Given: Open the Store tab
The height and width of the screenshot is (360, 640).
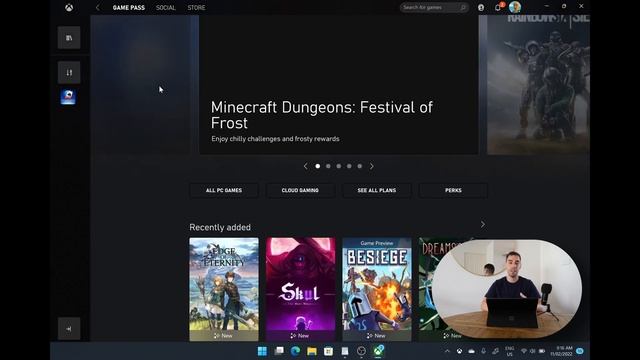Looking at the screenshot, I should [x=196, y=7].
